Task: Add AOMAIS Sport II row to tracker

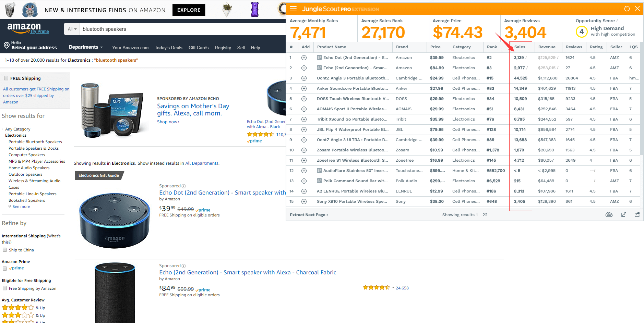Action: tap(304, 109)
